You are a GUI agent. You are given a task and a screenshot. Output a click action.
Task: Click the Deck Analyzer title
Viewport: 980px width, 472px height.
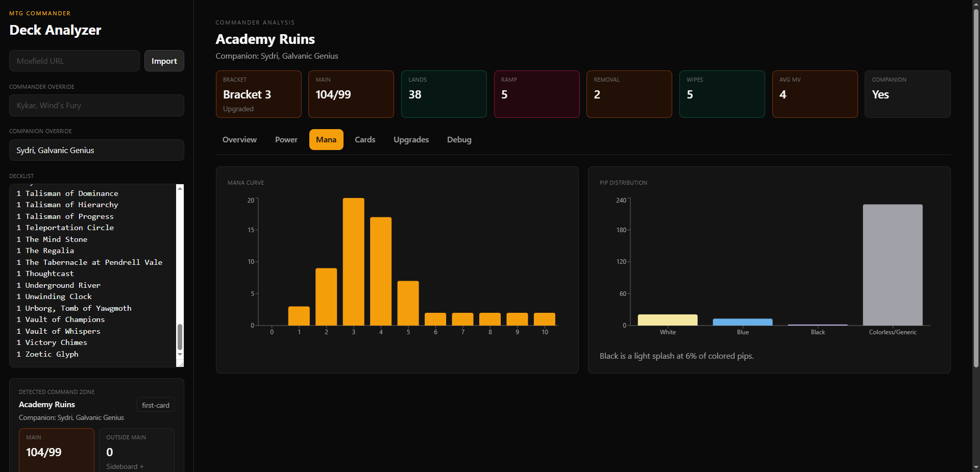[55, 30]
